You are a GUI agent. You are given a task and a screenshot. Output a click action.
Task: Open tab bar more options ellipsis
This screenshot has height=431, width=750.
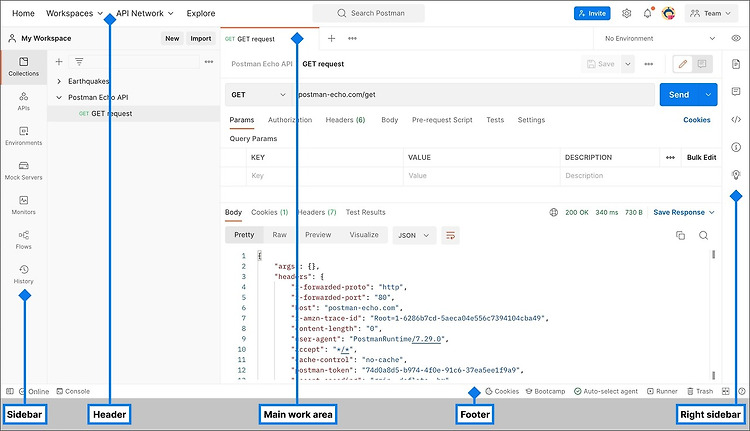(x=352, y=38)
